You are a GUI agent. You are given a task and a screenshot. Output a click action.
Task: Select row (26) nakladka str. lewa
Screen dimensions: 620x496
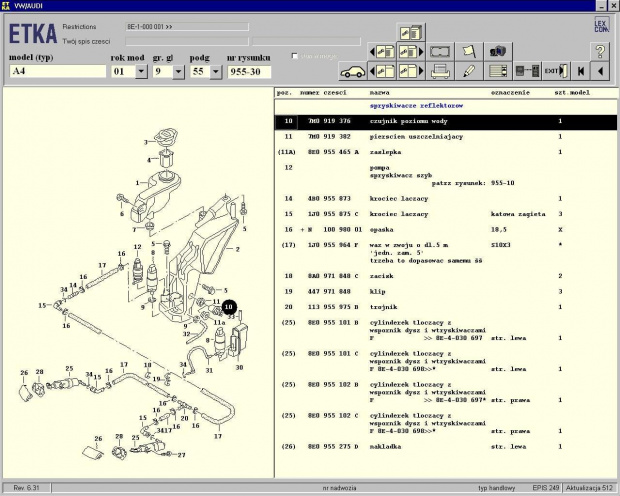click(446, 447)
